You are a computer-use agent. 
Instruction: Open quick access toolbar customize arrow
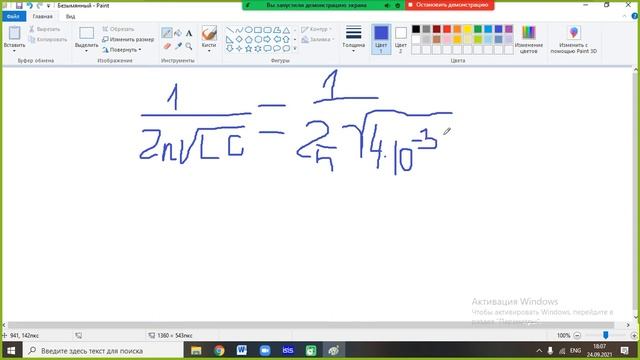coord(48,6)
